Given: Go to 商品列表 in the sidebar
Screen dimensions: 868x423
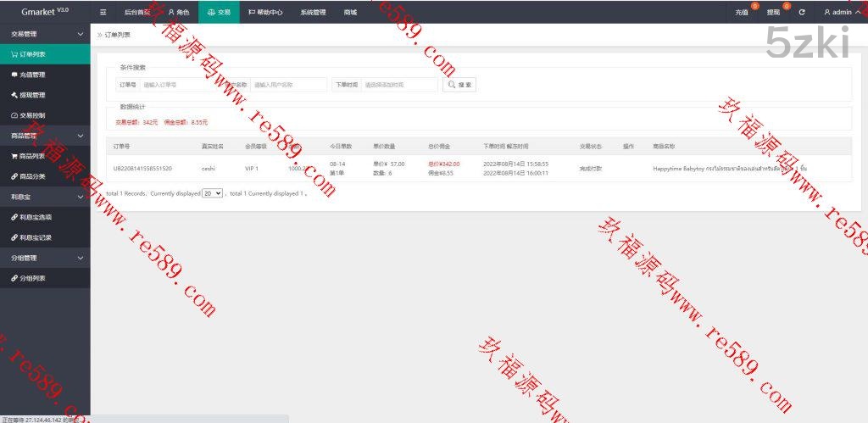Looking at the screenshot, I should click(32, 156).
